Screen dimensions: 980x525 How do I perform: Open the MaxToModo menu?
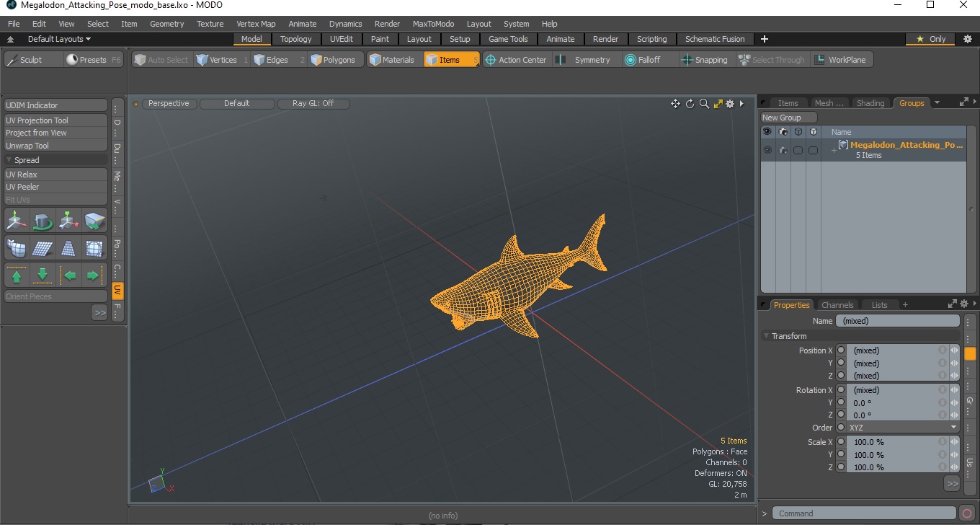click(x=435, y=24)
